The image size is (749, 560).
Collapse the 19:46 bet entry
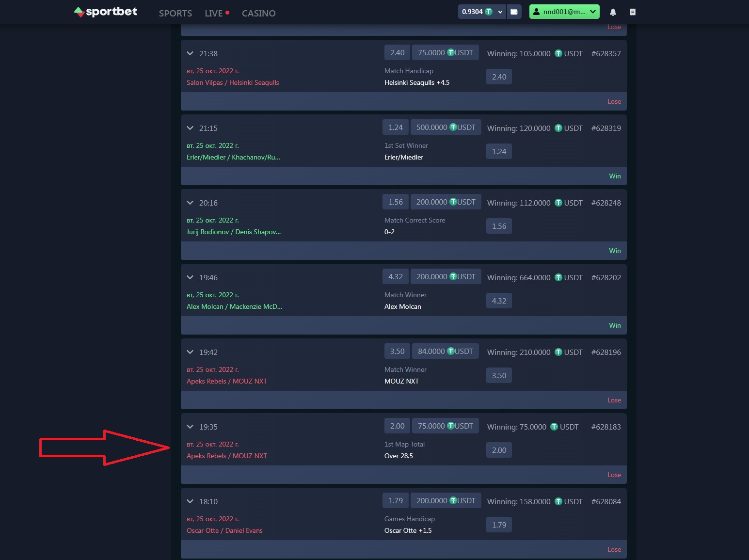(190, 277)
